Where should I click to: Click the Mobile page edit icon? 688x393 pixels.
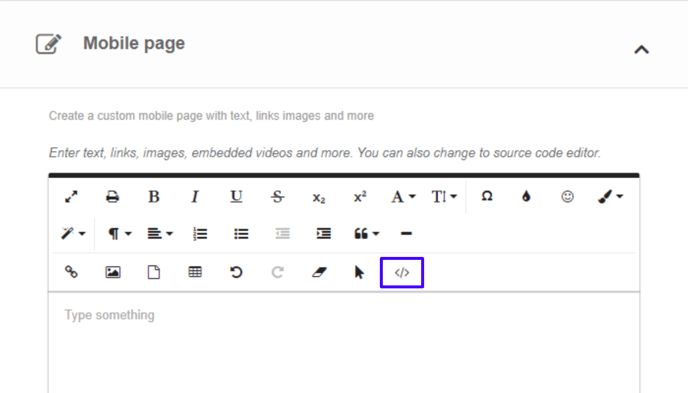(48, 43)
